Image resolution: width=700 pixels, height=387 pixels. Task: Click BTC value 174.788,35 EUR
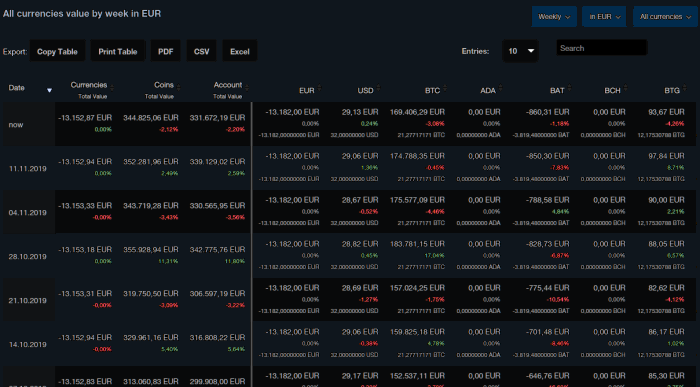tap(417, 156)
